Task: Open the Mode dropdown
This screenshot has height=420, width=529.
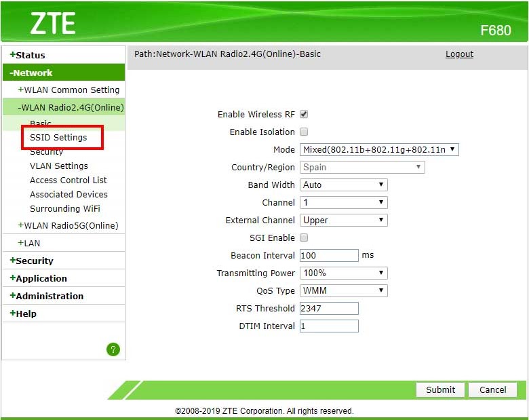Action: click(x=379, y=149)
